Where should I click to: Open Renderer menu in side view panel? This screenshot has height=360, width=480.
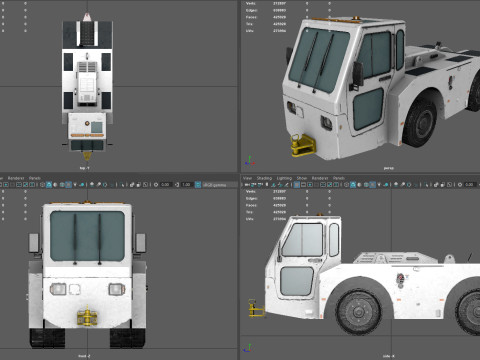click(320, 178)
